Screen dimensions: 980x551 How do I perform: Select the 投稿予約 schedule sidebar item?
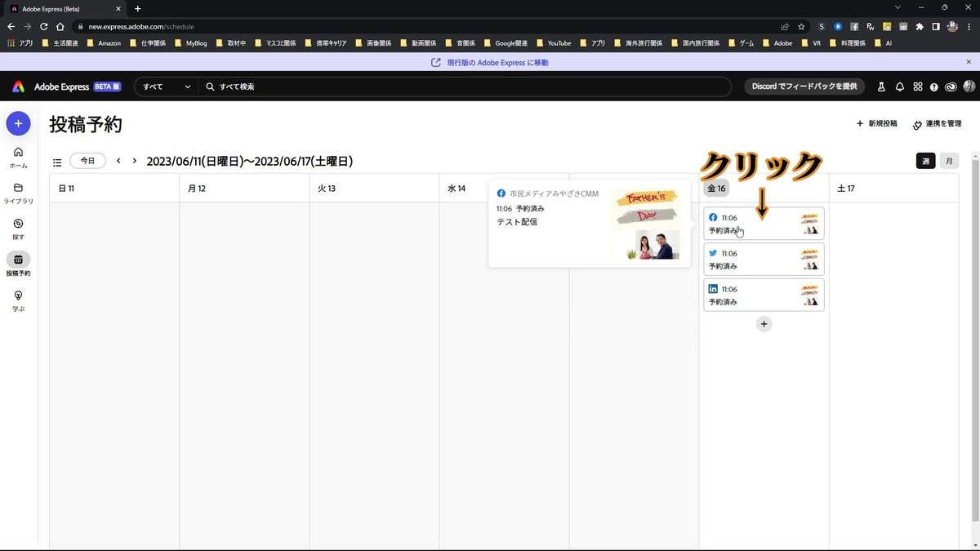tap(18, 264)
